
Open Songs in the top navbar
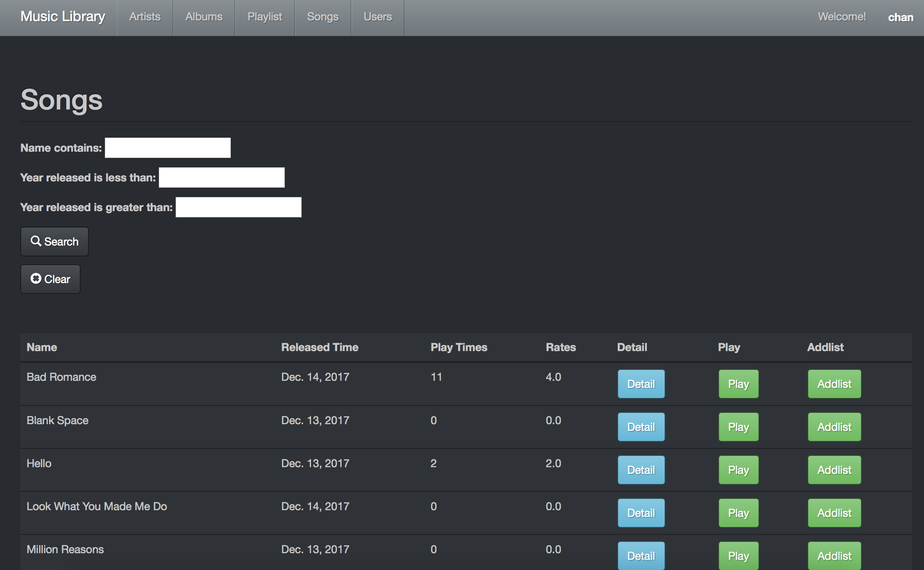pos(322,17)
